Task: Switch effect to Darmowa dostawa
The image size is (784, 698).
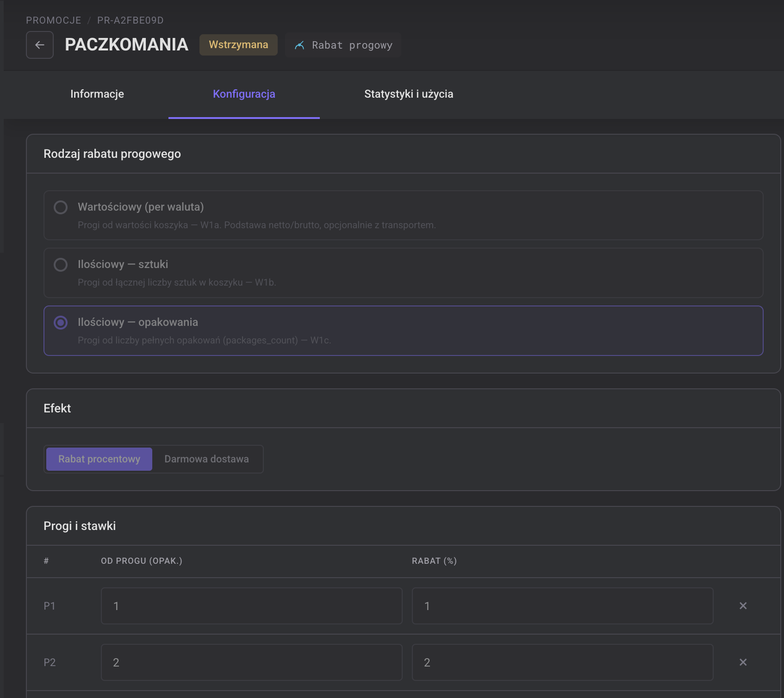Action: click(x=206, y=459)
